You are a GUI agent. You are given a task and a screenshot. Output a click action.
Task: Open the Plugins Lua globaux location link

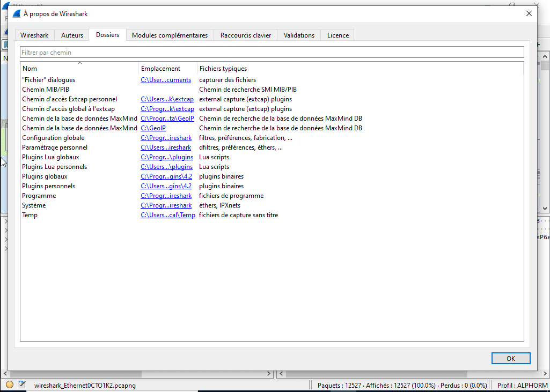coord(167,157)
